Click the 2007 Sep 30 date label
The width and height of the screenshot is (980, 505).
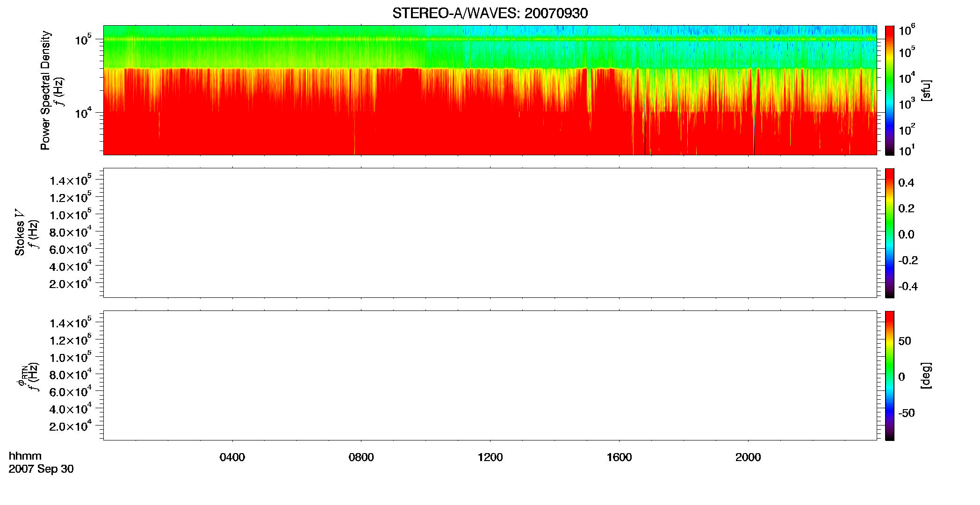41,469
